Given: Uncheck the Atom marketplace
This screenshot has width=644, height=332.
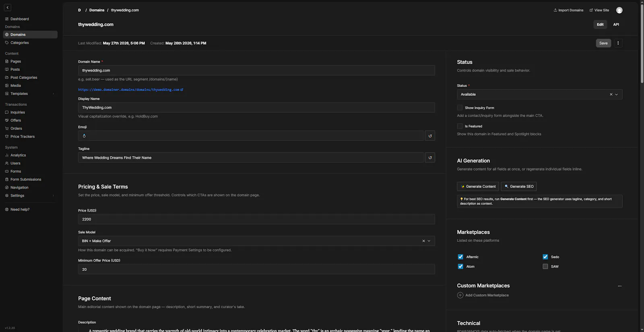Looking at the screenshot, I should pyautogui.click(x=460, y=266).
